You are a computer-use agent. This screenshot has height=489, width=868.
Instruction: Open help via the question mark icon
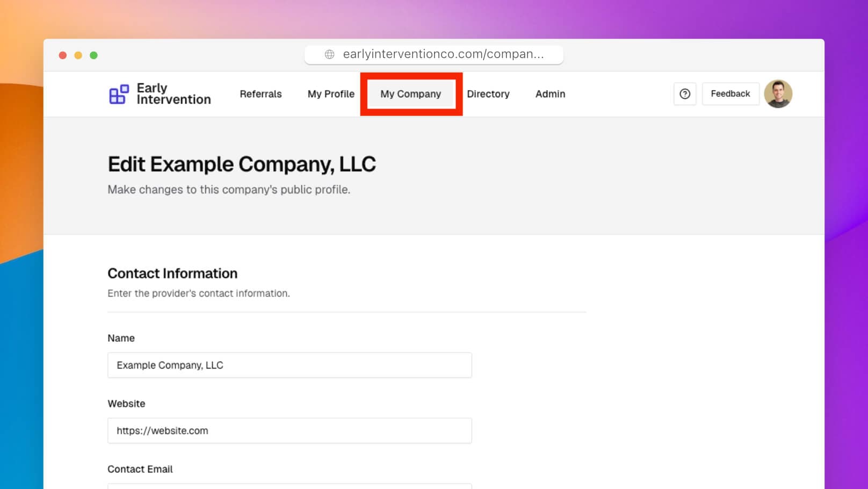tap(684, 94)
